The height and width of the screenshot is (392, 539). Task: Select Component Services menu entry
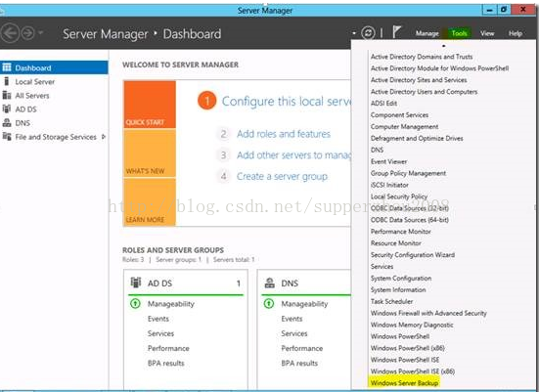(x=399, y=115)
